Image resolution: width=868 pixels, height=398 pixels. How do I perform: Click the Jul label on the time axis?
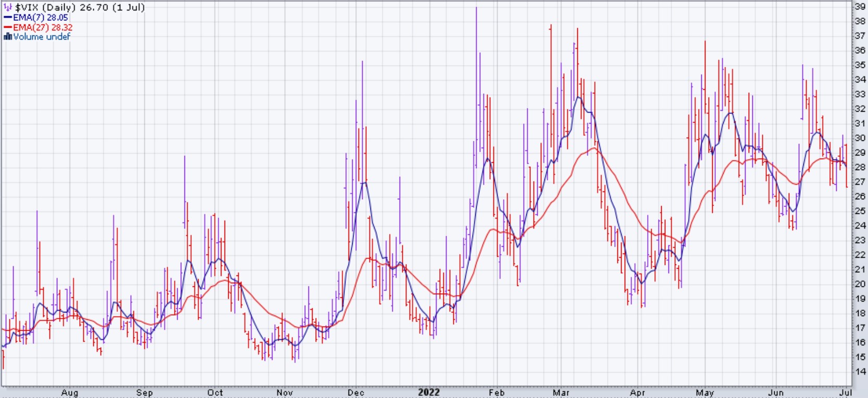click(846, 392)
